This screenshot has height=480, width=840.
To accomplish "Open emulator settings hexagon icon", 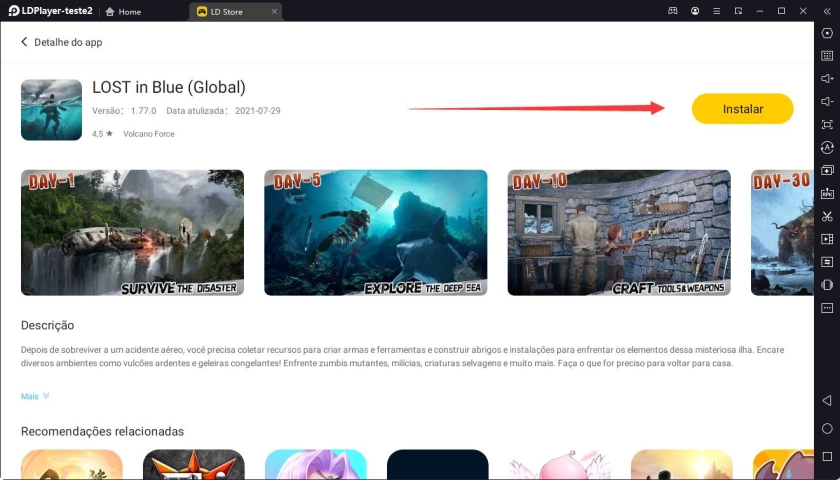I will 827,33.
